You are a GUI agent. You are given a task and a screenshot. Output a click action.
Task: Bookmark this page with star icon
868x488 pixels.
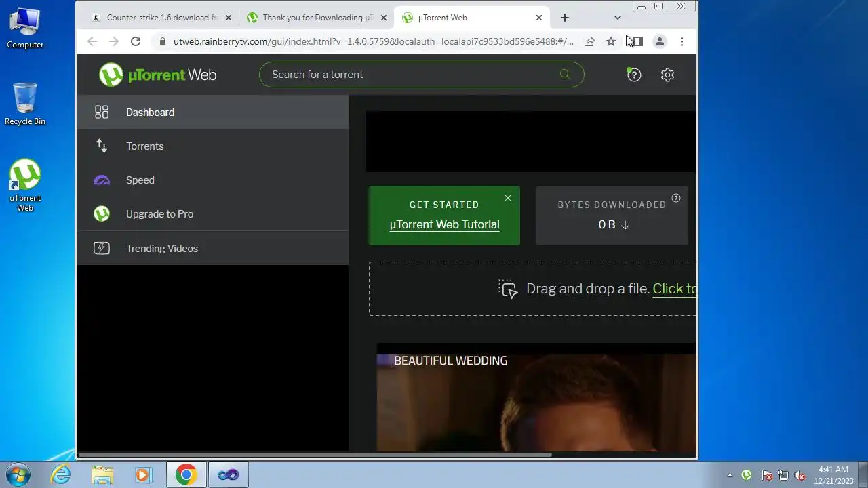611,41
